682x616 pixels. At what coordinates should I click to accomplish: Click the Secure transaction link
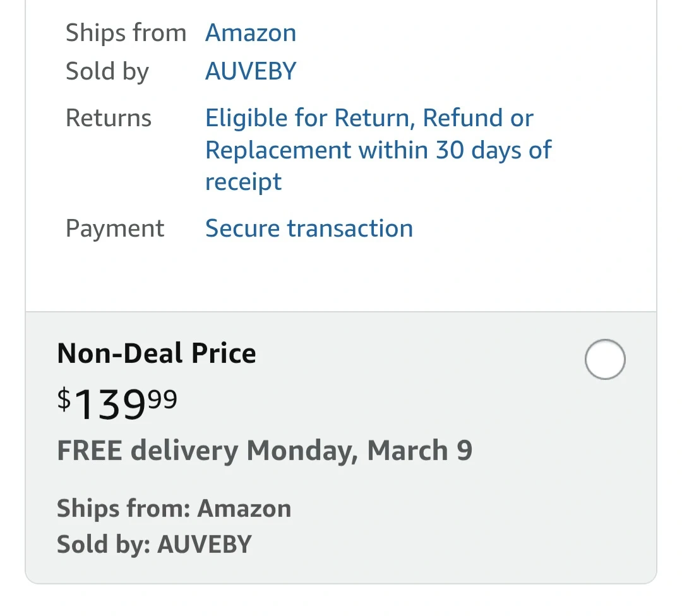point(309,228)
